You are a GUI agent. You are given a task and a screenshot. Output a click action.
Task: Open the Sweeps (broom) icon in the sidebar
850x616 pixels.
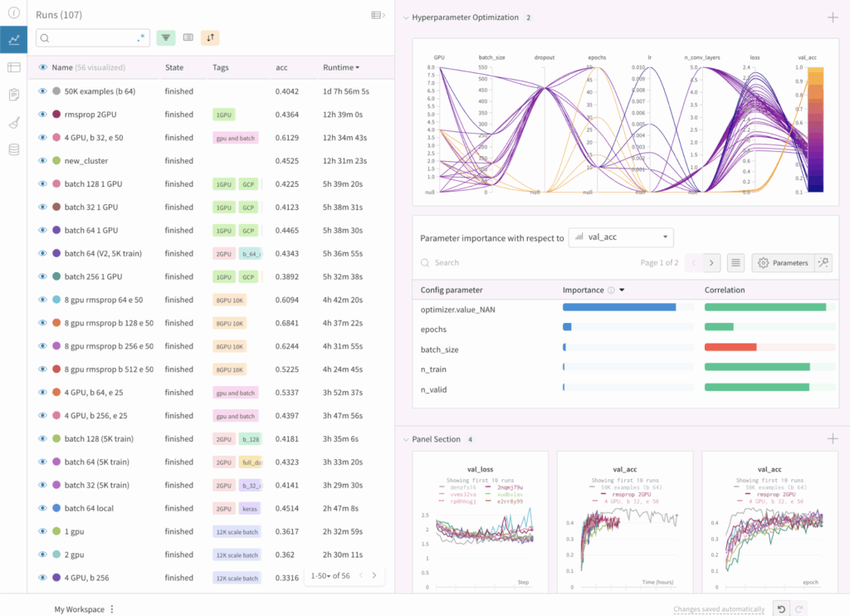click(12, 122)
